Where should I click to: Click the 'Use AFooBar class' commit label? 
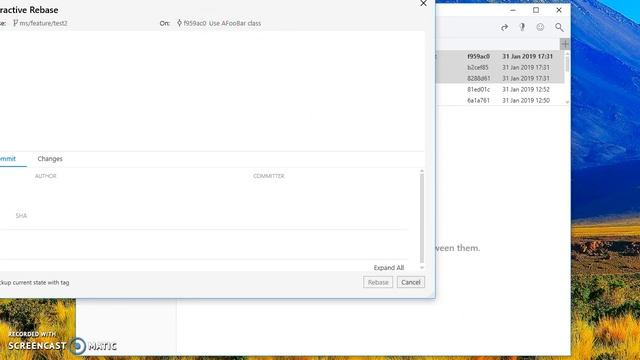(x=235, y=23)
